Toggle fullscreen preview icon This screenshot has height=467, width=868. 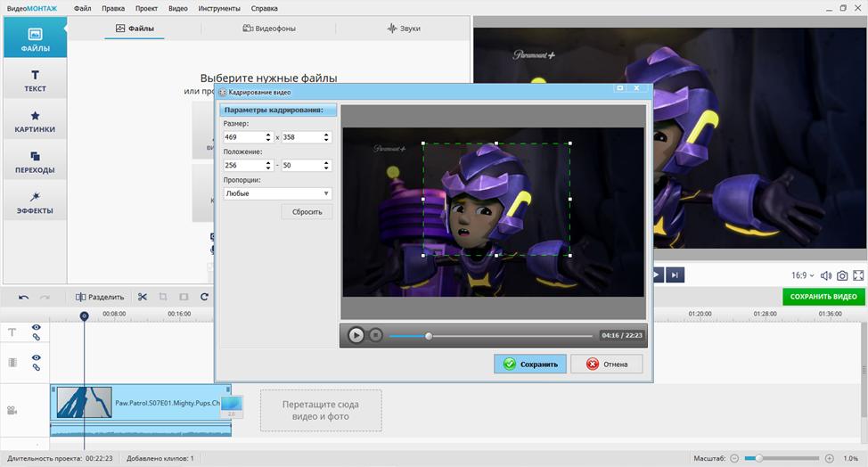(858, 275)
